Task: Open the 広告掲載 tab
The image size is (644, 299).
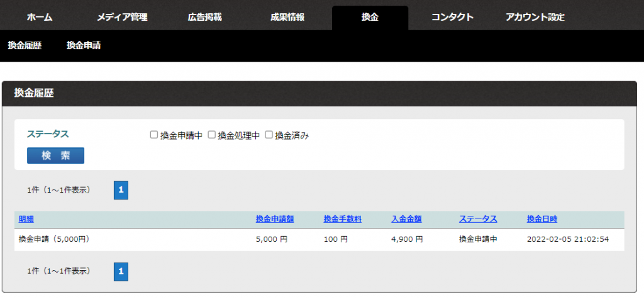Action: pyautogui.click(x=204, y=18)
